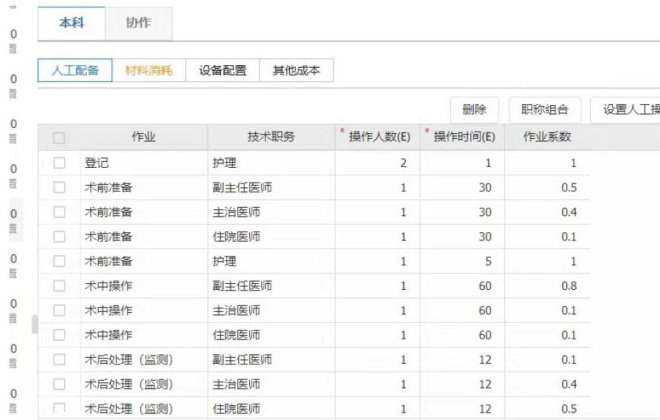Viewport: 660px width, 420px height.
Task: Open the 设备配置 sub-tab
Action: (222, 71)
